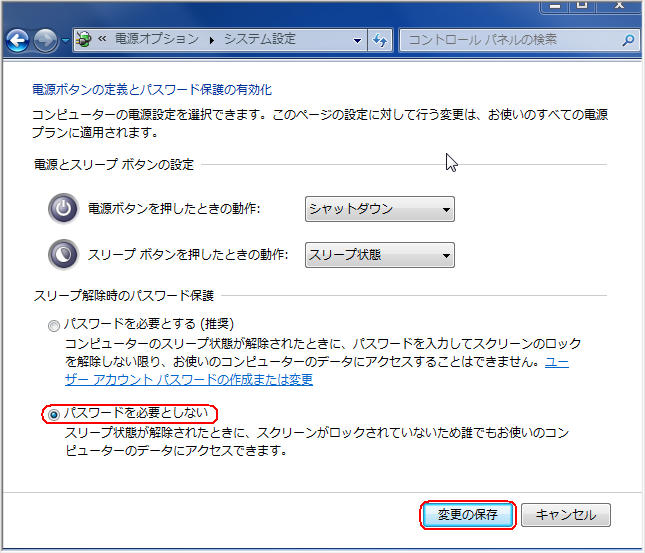
Task: Click the magnifier search icon
Action: (628, 40)
